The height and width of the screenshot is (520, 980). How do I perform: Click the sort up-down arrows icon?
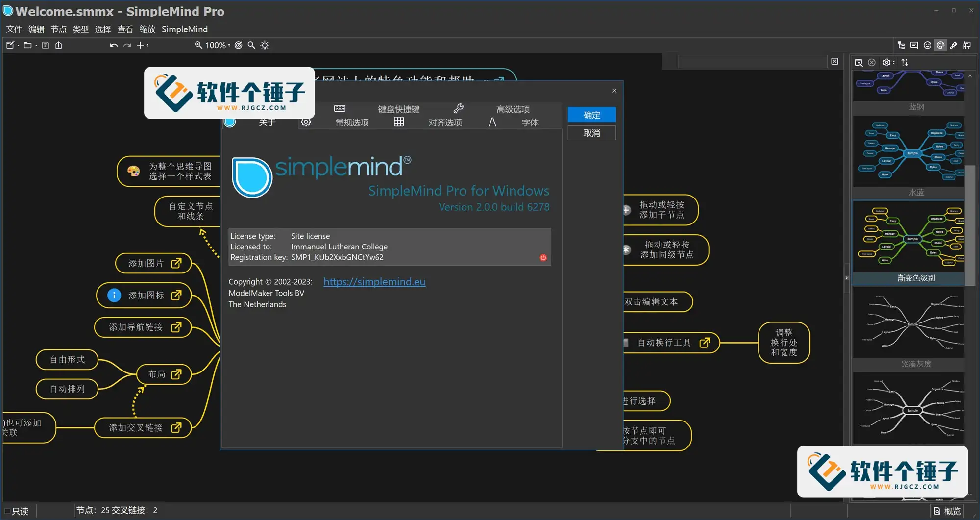click(905, 62)
